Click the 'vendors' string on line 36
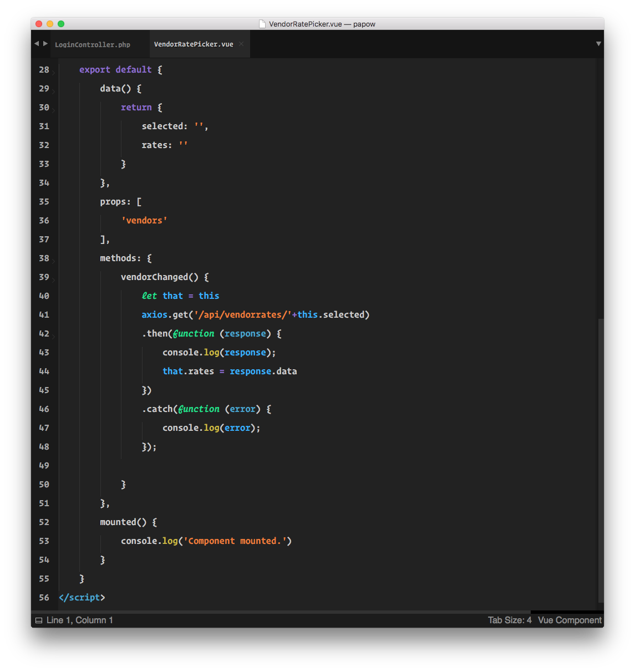Screen dimensions: 635x672 [x=144, y=221]
